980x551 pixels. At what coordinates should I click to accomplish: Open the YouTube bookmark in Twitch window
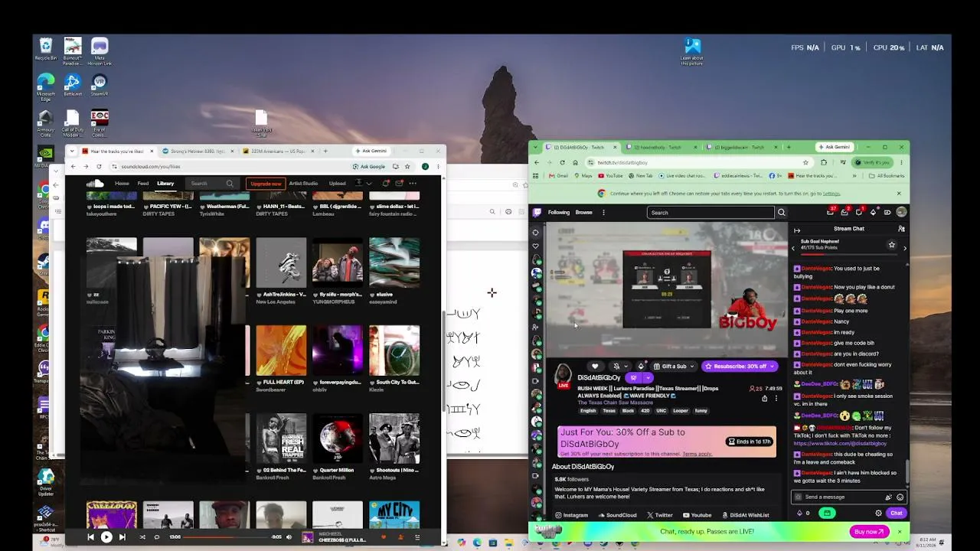tap(611, 176)
